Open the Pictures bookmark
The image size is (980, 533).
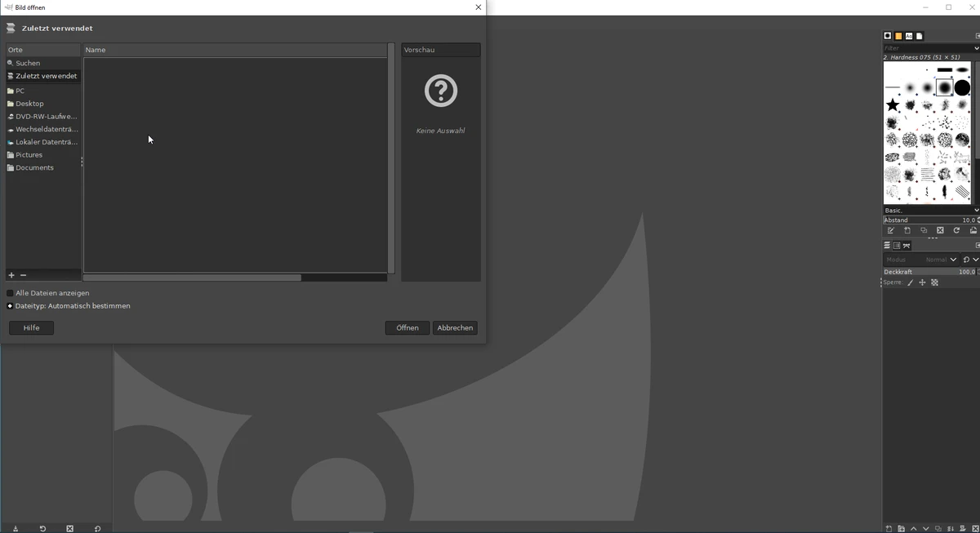43,154
